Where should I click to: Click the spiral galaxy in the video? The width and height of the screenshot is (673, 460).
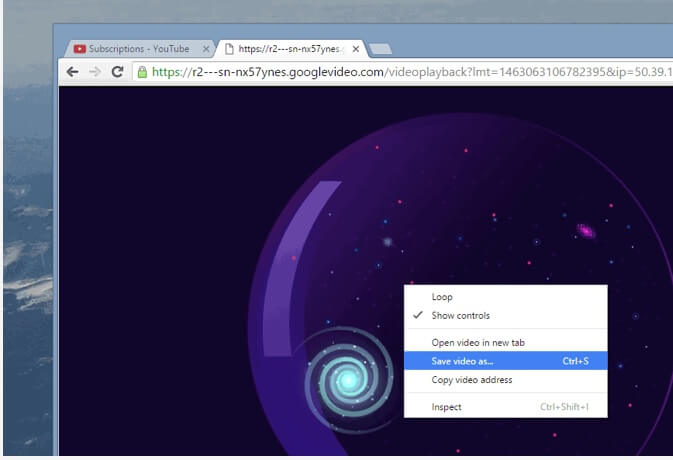348,379
